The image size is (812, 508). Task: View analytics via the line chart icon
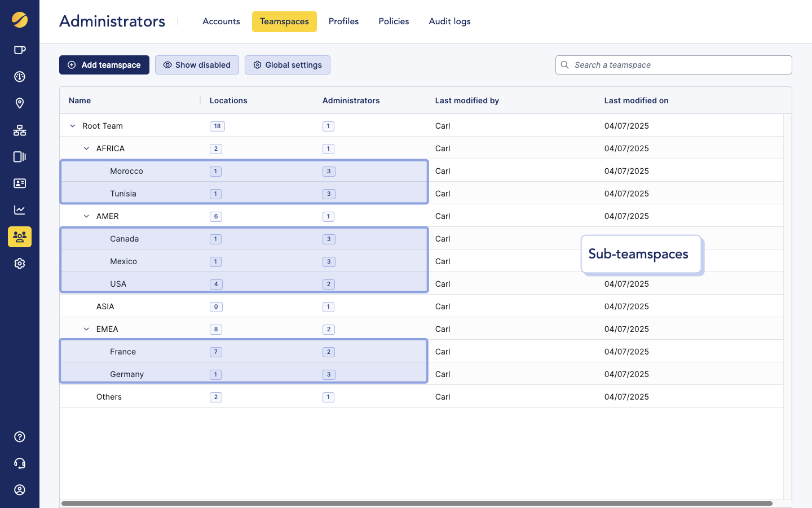pos(20,209)
